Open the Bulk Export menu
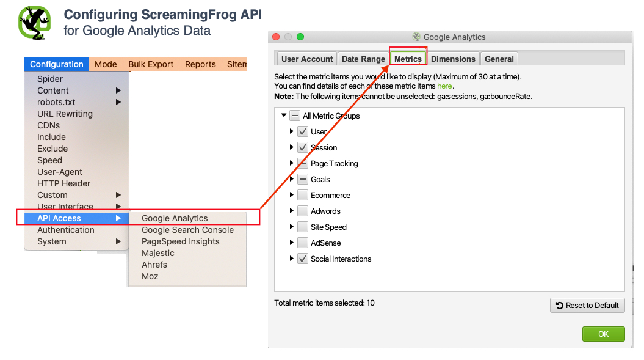This screenshot has width=644, height=360. (151, 64)
